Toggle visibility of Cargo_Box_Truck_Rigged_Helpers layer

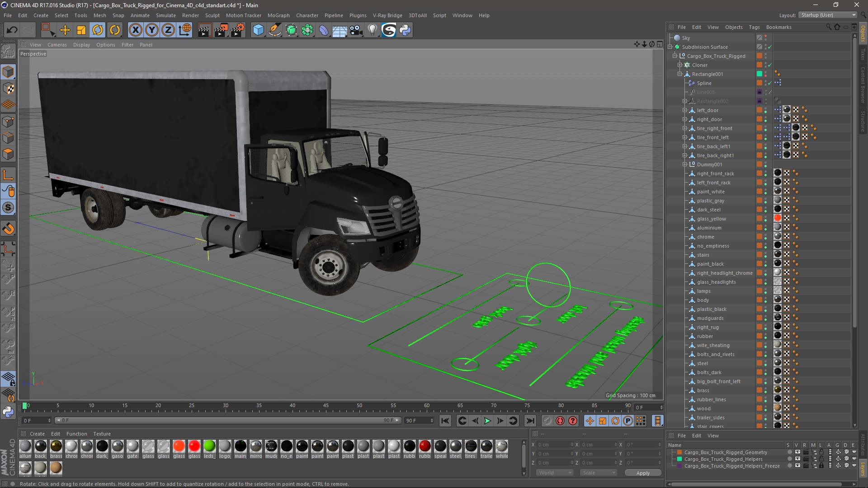797,459
